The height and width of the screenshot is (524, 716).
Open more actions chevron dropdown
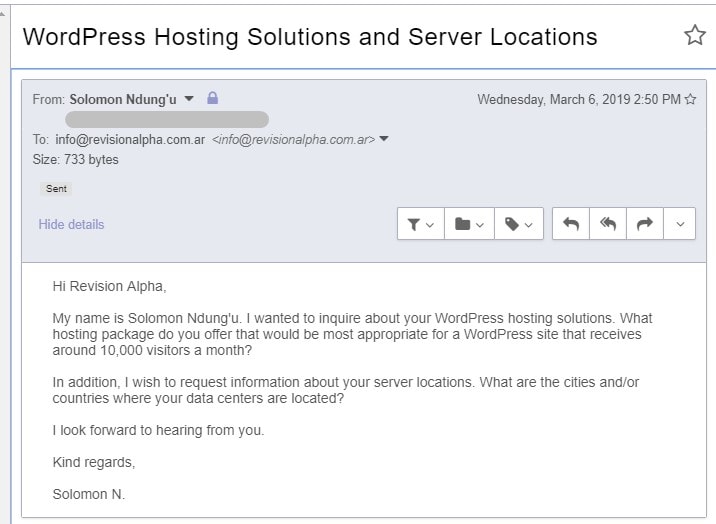[679, 224]
